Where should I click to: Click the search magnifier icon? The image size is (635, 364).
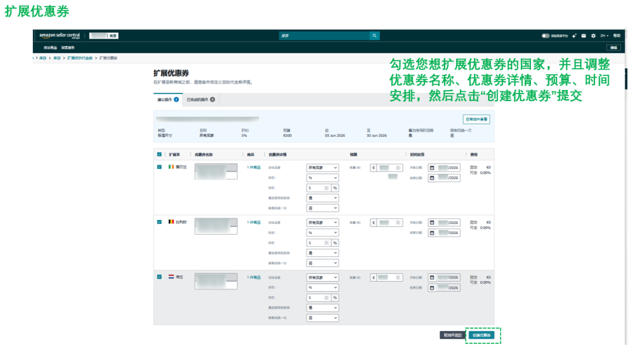point(375,36)
